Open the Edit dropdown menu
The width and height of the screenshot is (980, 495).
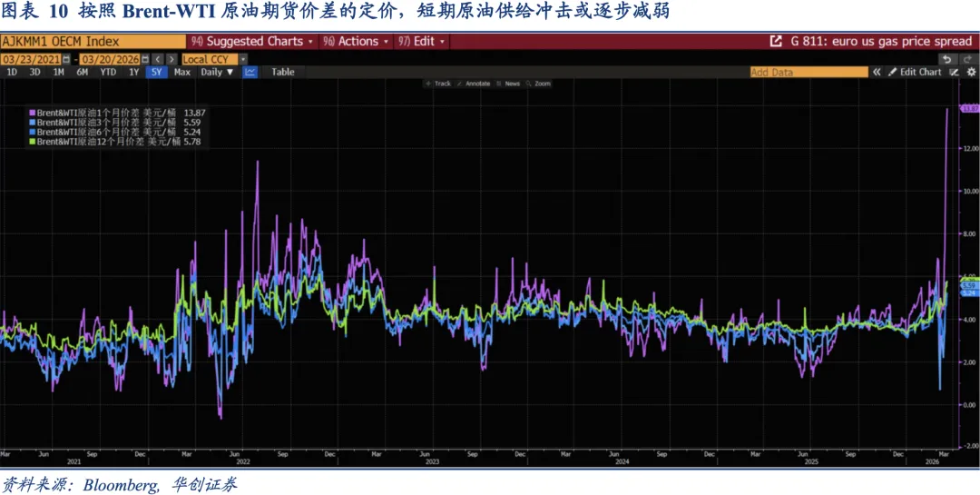tap(421, 42)
